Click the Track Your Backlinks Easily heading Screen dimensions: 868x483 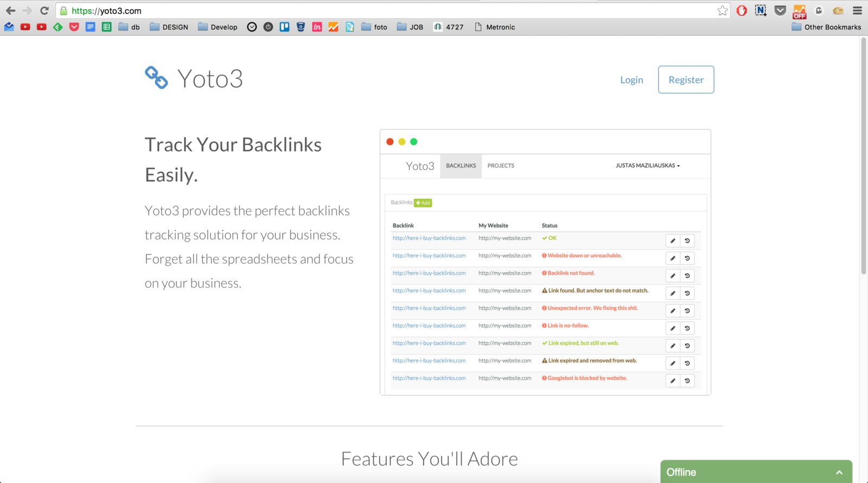point(233,160)
